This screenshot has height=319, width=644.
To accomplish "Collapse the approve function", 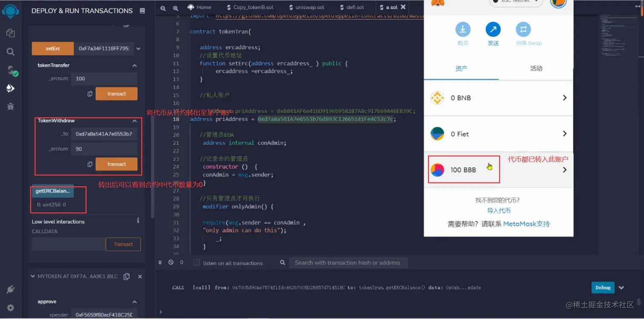I will pos(135,302).
